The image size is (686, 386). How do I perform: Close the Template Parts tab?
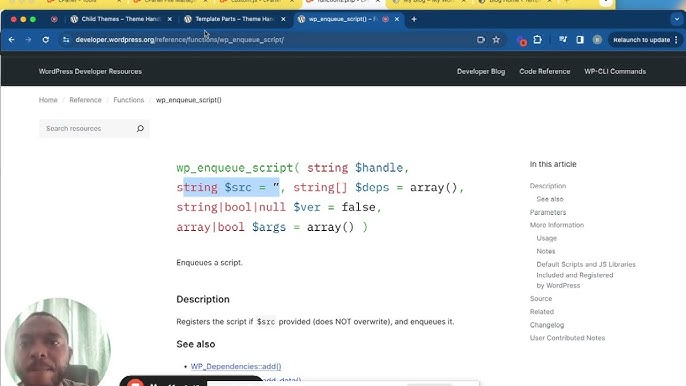click(283, 19)
